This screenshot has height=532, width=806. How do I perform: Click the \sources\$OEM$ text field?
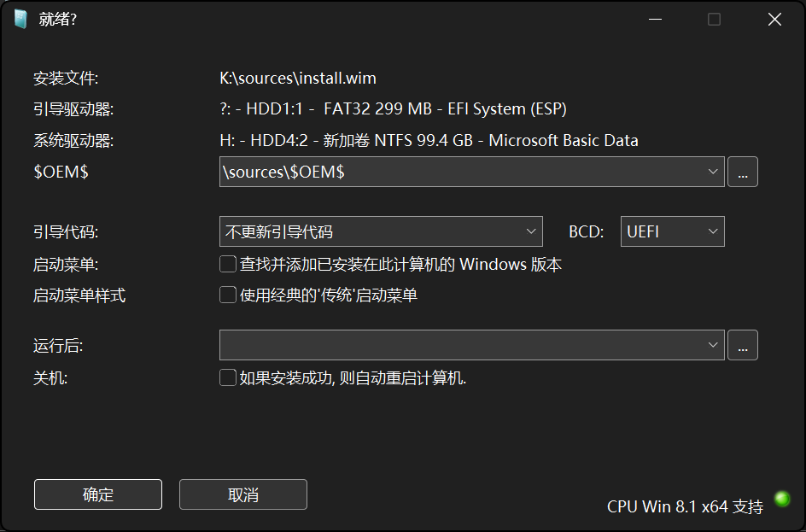click(461, 172)
